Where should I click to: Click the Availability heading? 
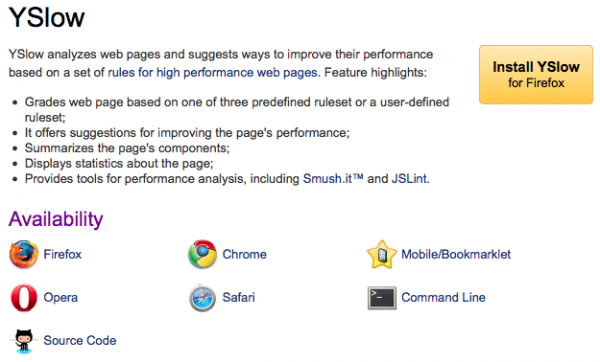coord(56,219)
